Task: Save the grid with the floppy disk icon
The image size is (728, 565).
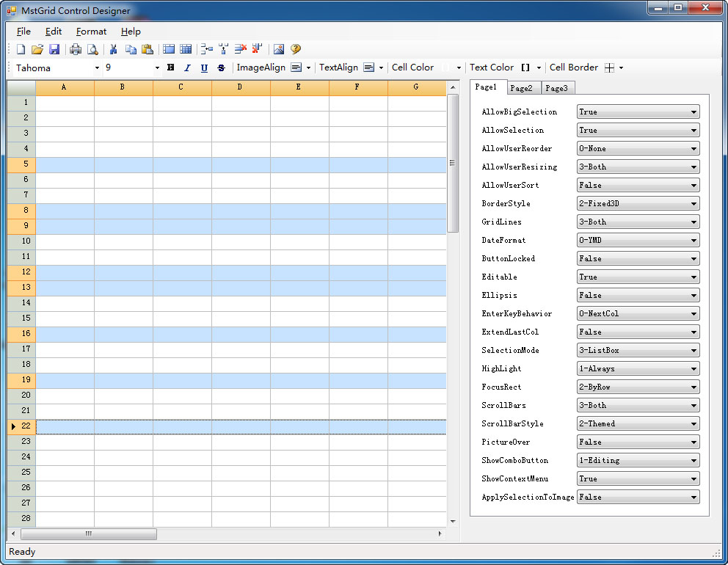Action: 54,49
